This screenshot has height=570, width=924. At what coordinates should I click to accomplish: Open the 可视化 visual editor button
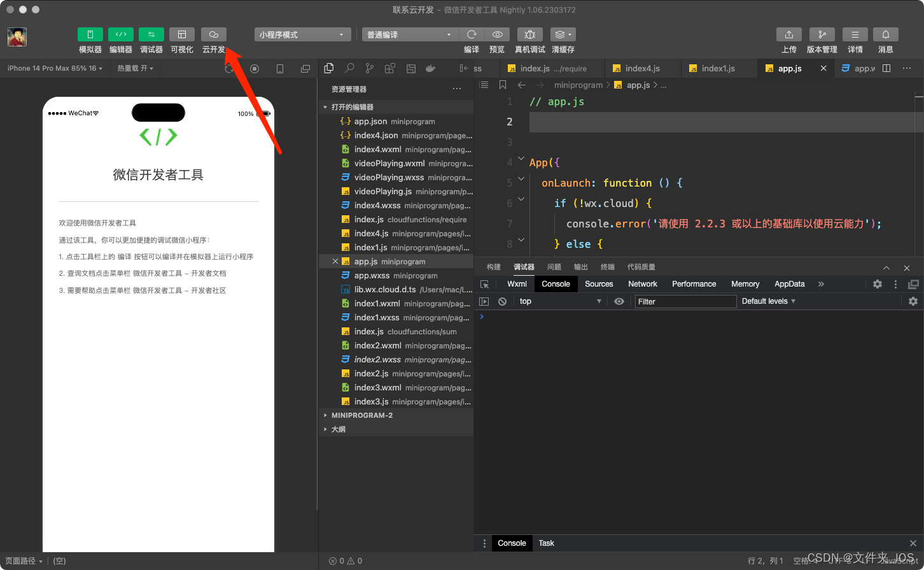click(182, 34)
